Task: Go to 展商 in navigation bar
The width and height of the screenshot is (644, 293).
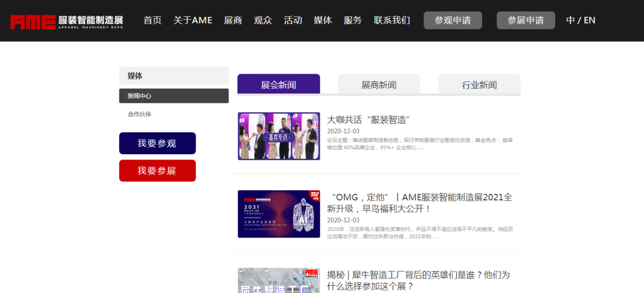Action: 233,21
